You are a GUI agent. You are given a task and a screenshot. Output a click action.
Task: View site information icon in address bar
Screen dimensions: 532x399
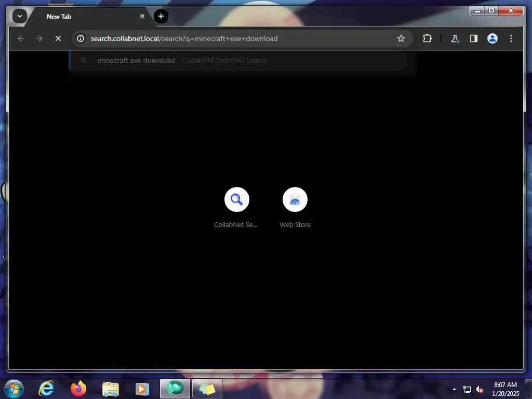coord(81,38)
